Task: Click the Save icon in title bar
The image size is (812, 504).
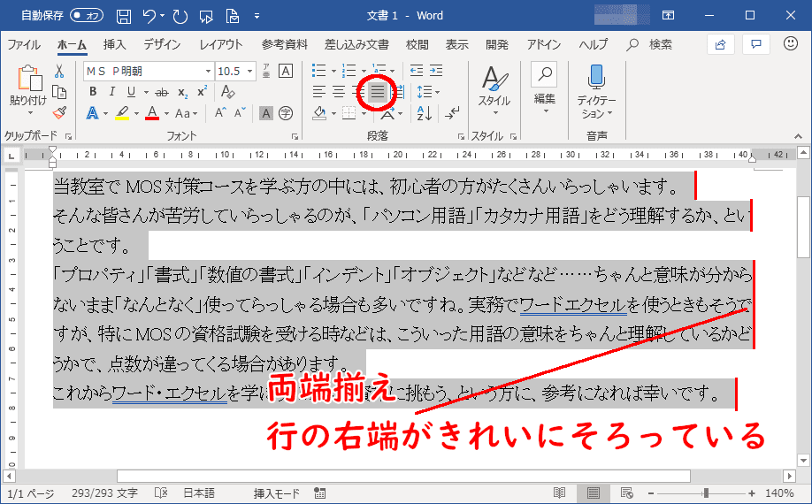Action: (123, 16)
